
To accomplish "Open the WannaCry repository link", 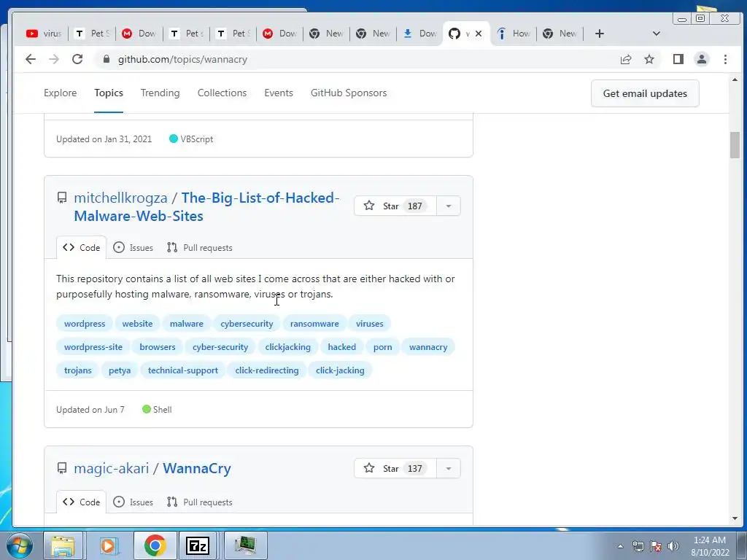I will coord(197,468).
